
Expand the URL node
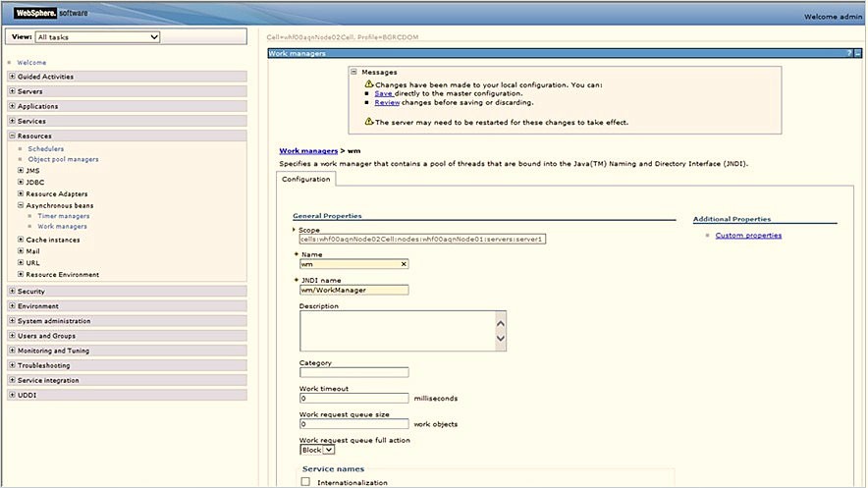[x=21, y=263]
